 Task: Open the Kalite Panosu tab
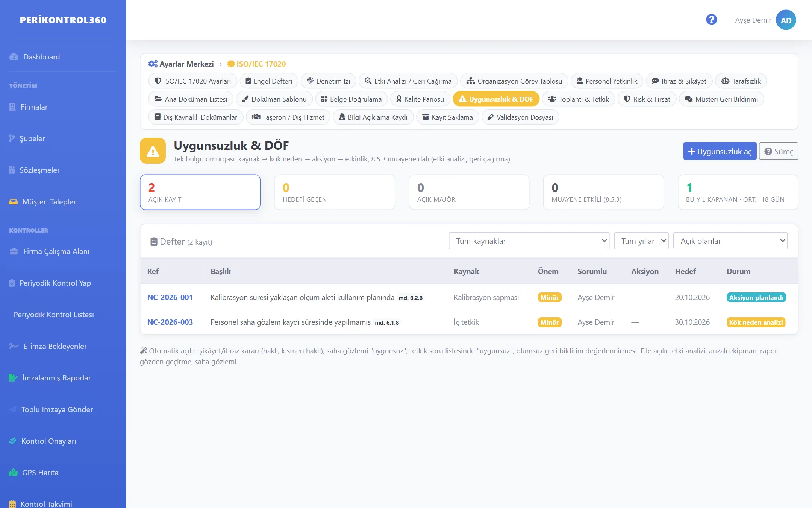(420, 99)
